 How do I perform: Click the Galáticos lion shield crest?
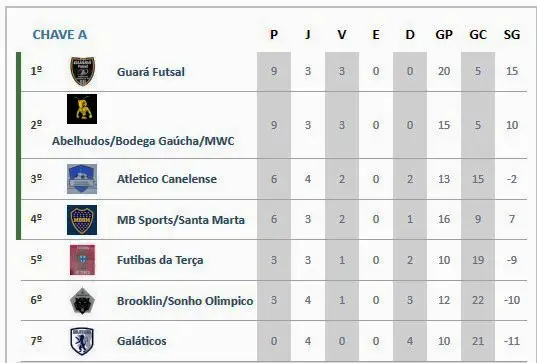pyautogui.click(x=82, y=341)
